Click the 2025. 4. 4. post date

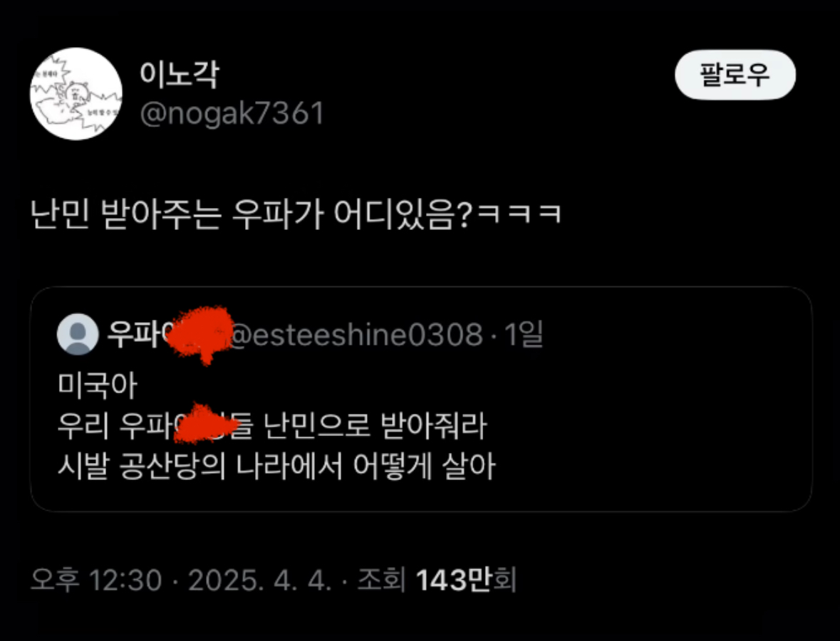260,580
